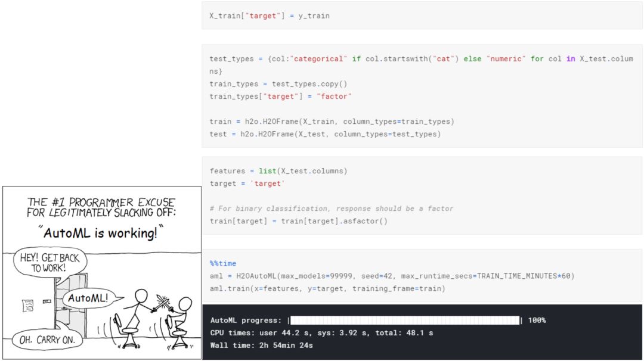Click the 100% progress label
Screen dimensions: 644x361
tap(537, 320)
